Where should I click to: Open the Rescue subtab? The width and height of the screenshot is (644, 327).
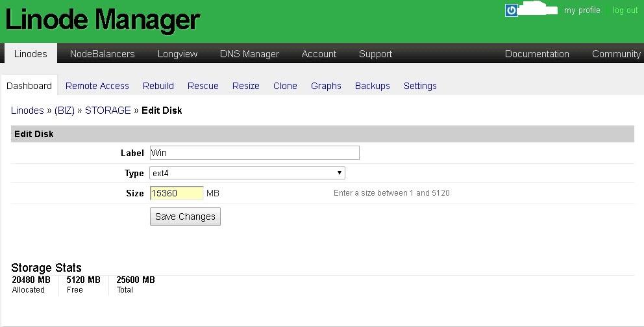[203, 86]
